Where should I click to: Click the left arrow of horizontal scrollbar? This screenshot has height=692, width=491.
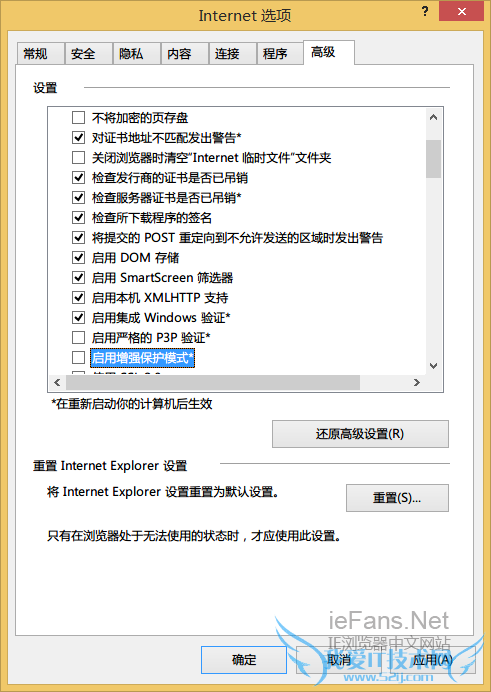[x=57, y=382]
